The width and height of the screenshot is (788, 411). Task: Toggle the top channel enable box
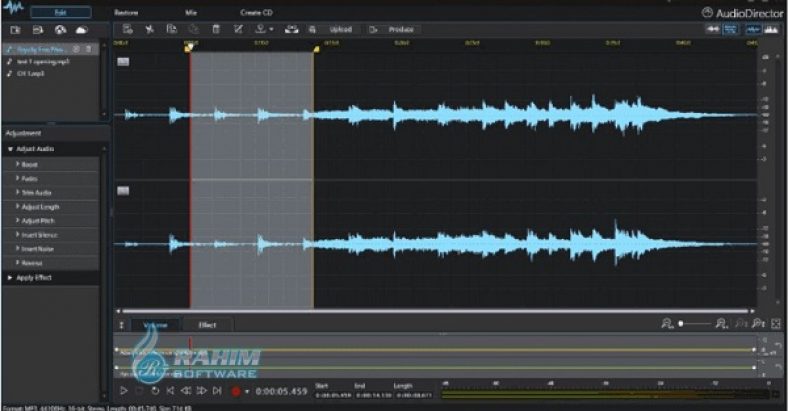click(123, 62)
